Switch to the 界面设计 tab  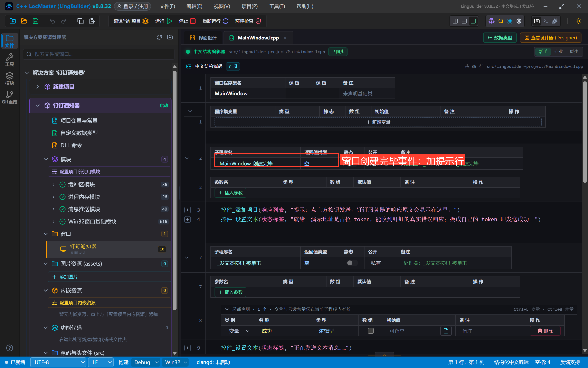(203, 38)
